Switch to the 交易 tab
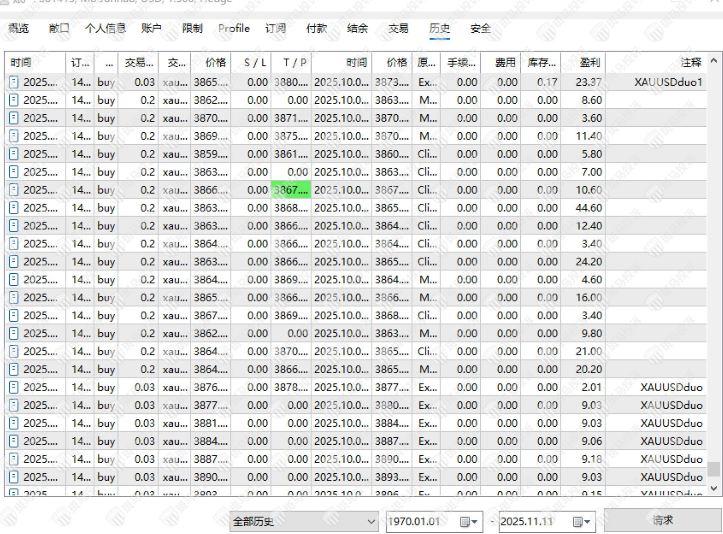 tap(398, 29)
